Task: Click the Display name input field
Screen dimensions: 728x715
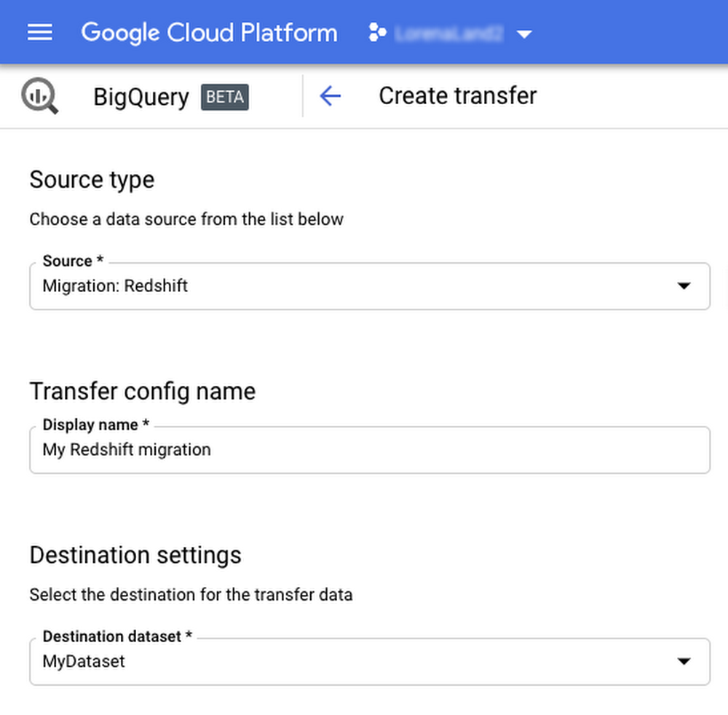Action: pyautogui.click(x=370, y=450)
